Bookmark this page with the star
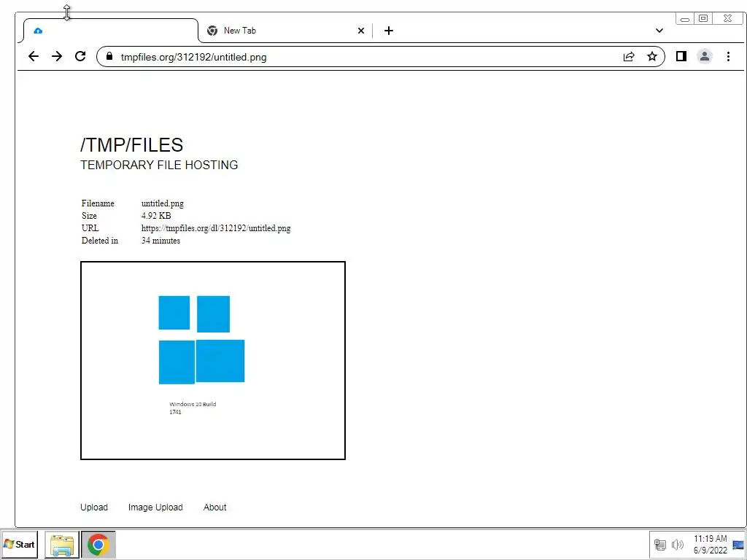The width and height of the screenshot is (747, 560). pyautogui.click(x=651, y=57)
